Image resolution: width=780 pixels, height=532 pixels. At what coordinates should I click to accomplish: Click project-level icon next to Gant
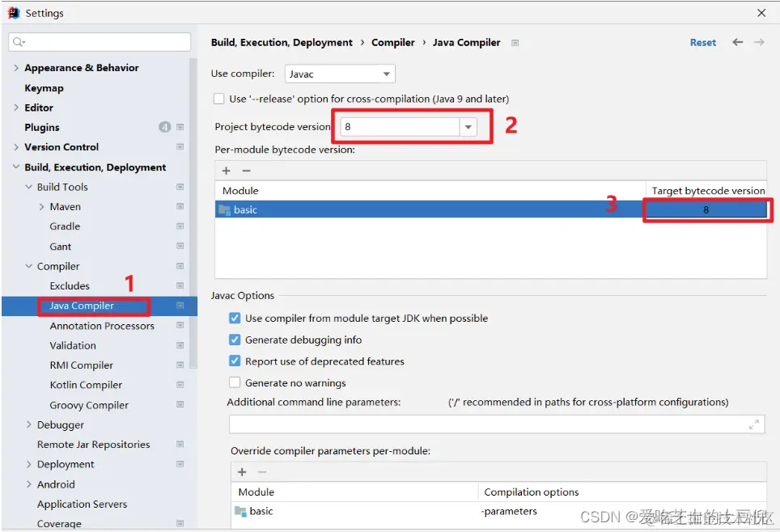click(180, 246)
